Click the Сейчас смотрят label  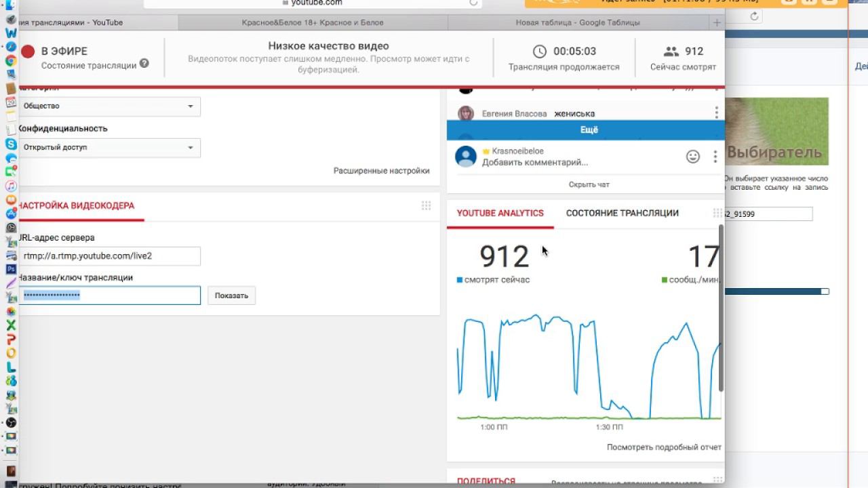pyautogui.click(x=683, y=67)
